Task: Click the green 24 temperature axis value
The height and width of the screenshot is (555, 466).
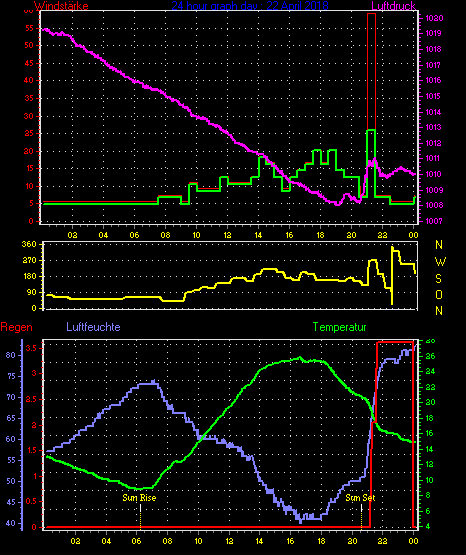Action: pyautogui.click(x=430, y=372)
